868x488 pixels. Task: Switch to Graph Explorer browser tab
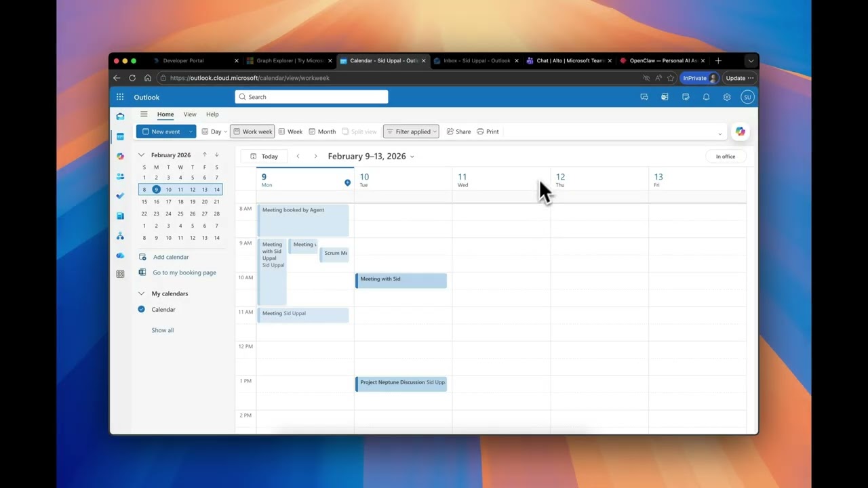[x=290, y=60]
